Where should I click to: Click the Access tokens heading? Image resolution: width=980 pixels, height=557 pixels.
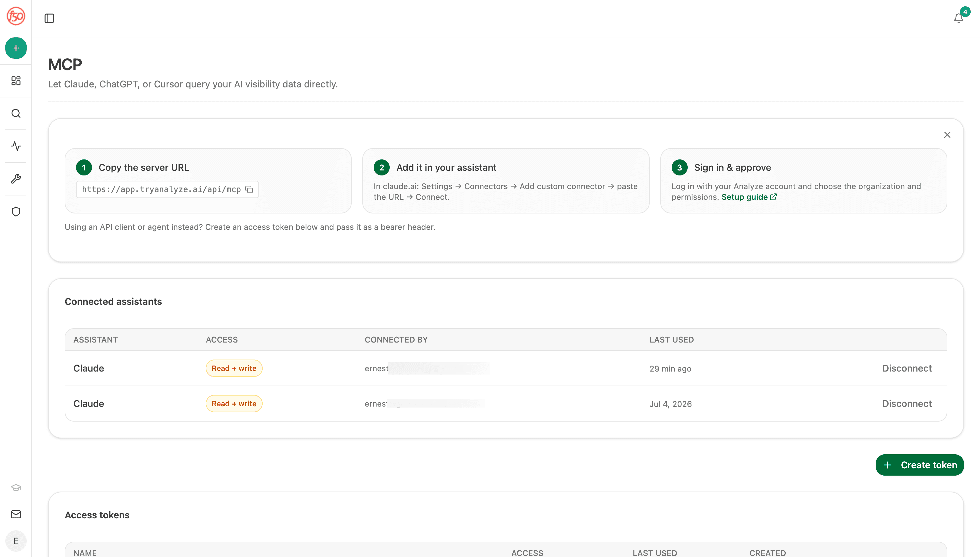click(x=97, y=515)
